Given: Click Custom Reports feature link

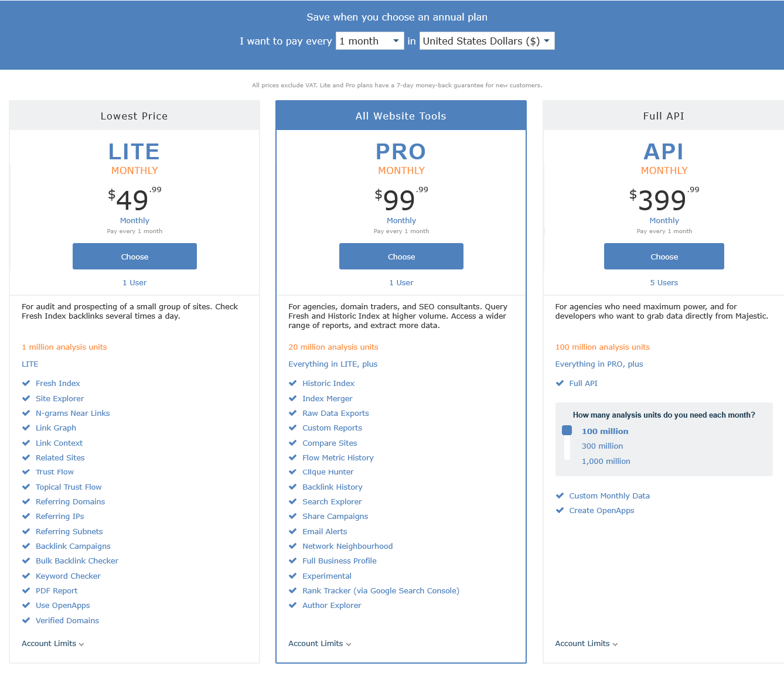Looking at the screenshot, I should (332, 428).
